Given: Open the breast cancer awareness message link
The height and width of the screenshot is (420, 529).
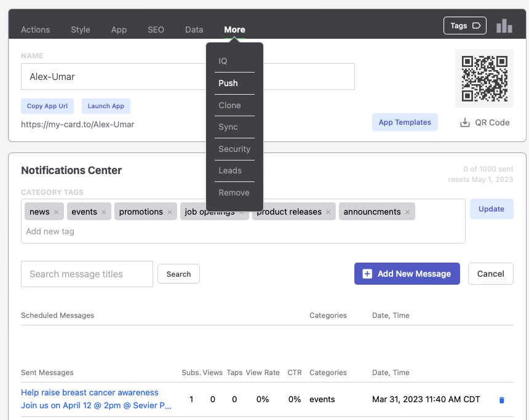Looking at the screenshot, I should [90, 392].
